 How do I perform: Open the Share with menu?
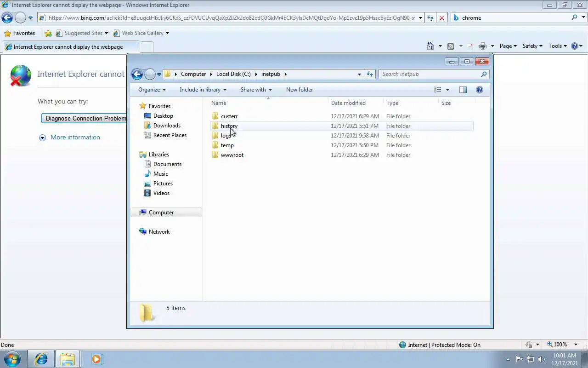pyautogui.click(x=256, y=90)
